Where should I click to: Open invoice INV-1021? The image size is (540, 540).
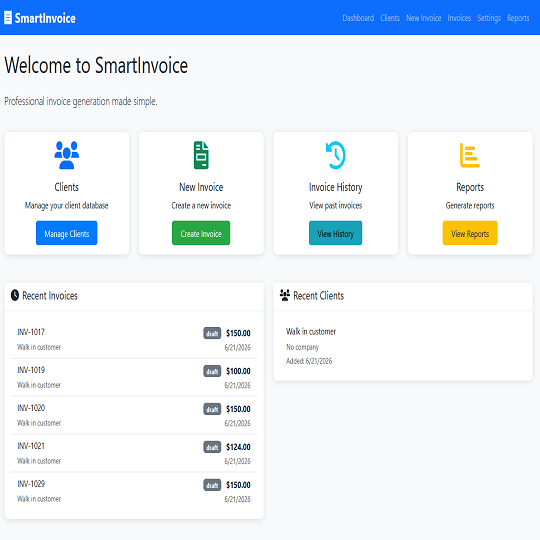(x=134, y=453)
